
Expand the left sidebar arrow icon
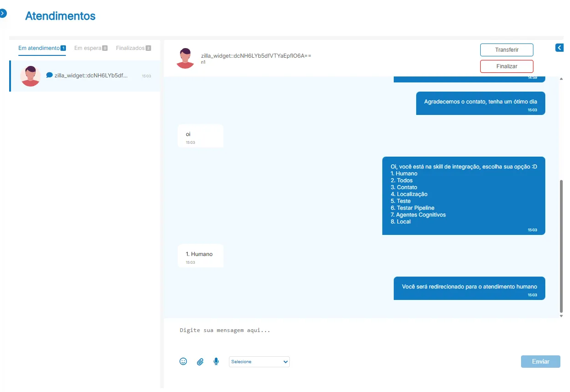point(3,13)
